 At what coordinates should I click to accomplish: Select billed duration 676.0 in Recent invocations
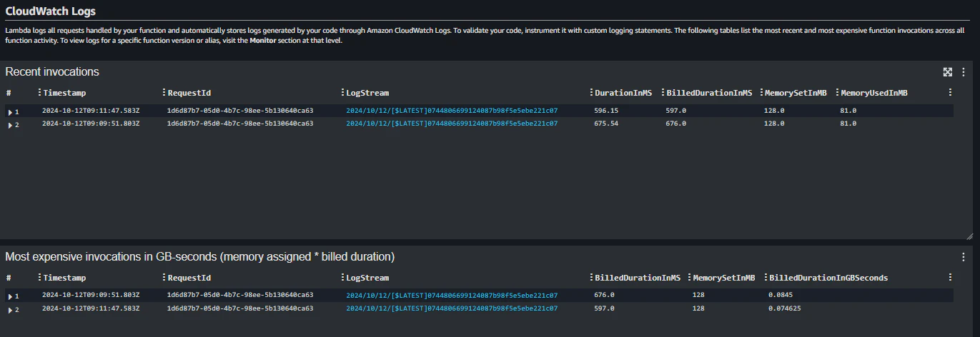(x=676, y=124)
